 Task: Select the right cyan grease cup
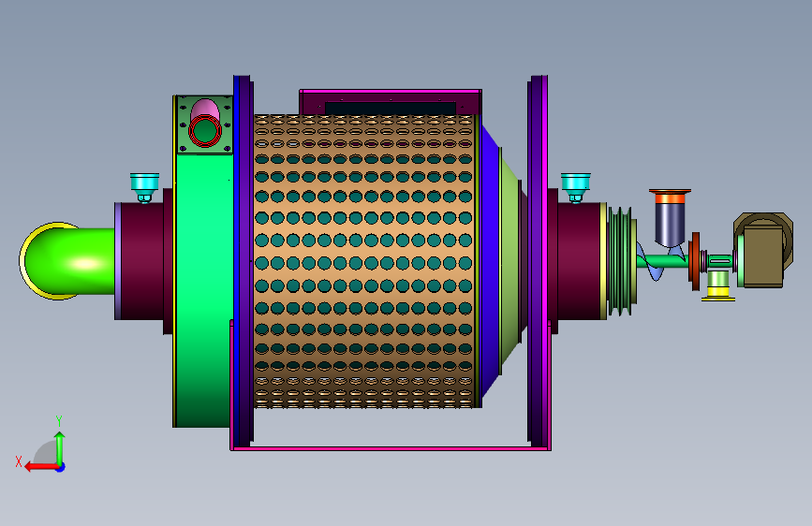point(575,187)
